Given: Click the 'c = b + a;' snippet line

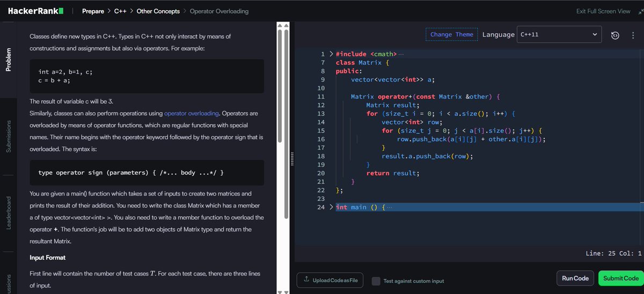Looking at the screenshot, I should pyautogui.click(x=54, y=80).
